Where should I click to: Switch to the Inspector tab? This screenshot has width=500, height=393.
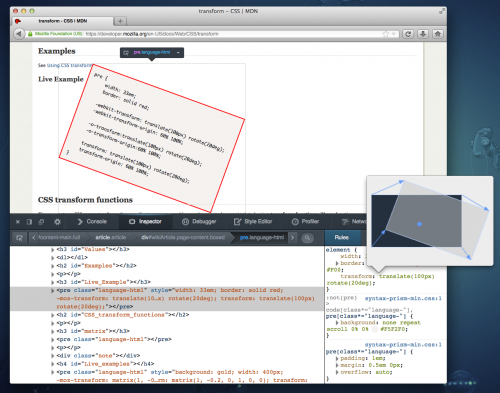(x=145, y=222)
